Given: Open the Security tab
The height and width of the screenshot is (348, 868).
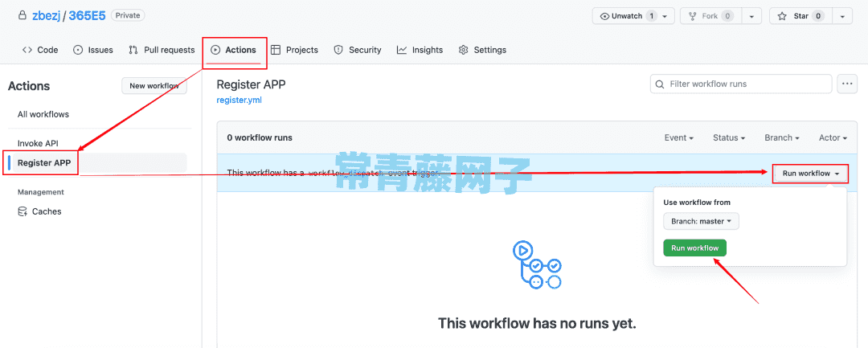Looking at the screenshot, I should click(358, 50).
